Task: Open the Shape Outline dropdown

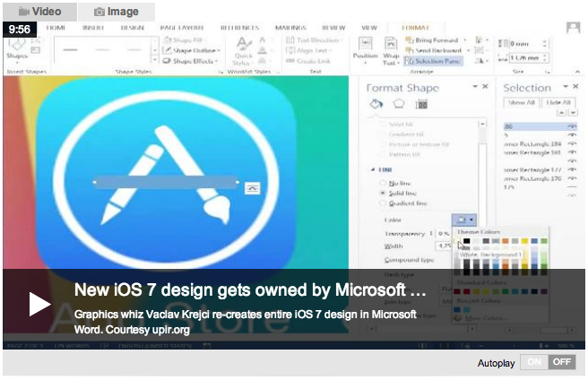Action: coord(192,50)
